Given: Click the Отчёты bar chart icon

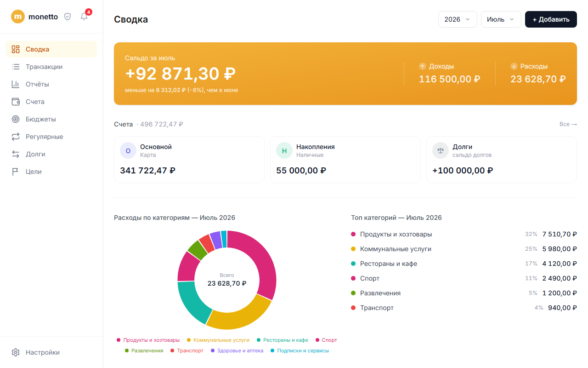Looking at the screenshot, I should tap(16, 84).
